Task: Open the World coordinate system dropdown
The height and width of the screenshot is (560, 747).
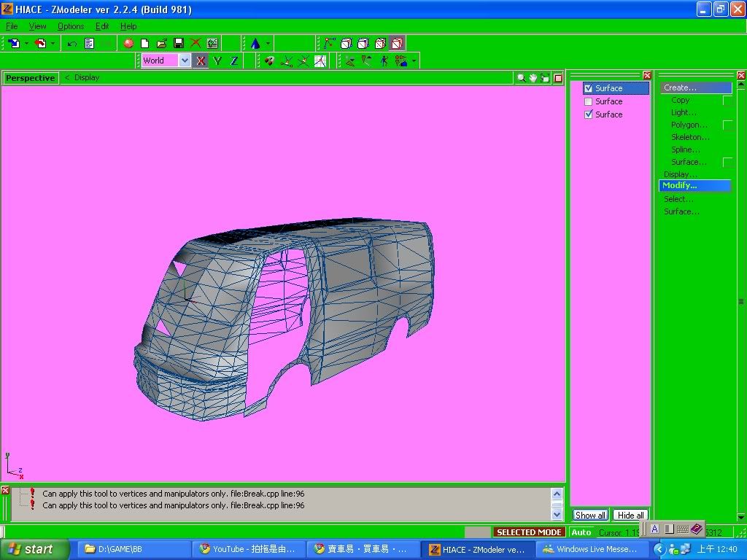Action: click(x=185, y=61)
